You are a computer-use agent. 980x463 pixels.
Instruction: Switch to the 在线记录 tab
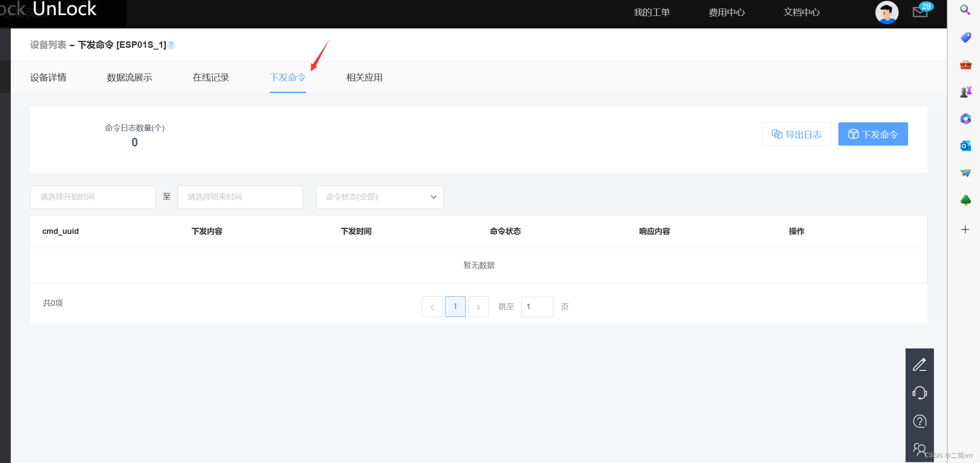(x=211, y=78)
